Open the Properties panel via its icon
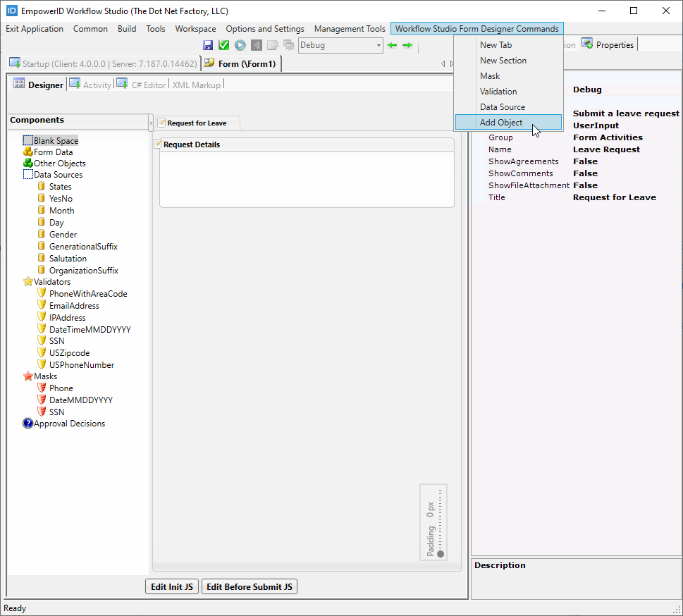This screenshot has height=616, width=683. click(586, 44)
